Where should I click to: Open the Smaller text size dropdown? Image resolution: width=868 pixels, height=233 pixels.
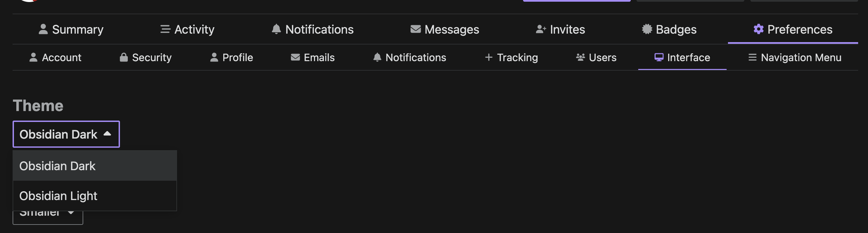tap(48, 217)
